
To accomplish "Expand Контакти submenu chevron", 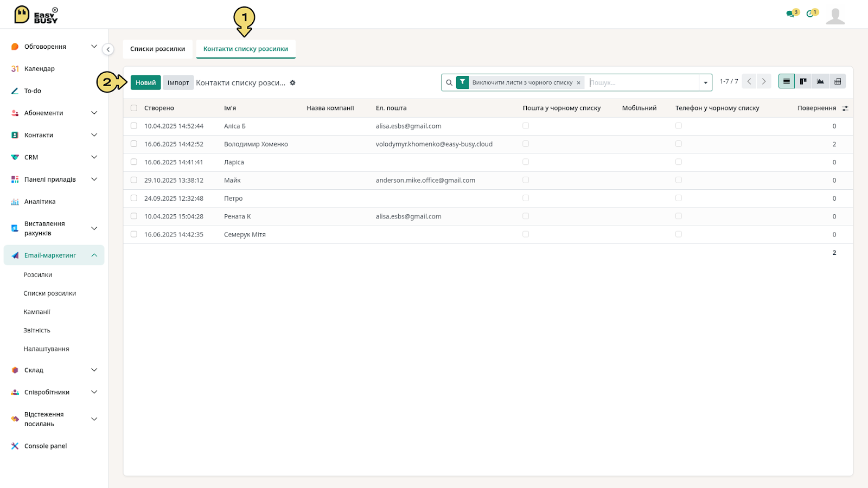I will [94, 135].
